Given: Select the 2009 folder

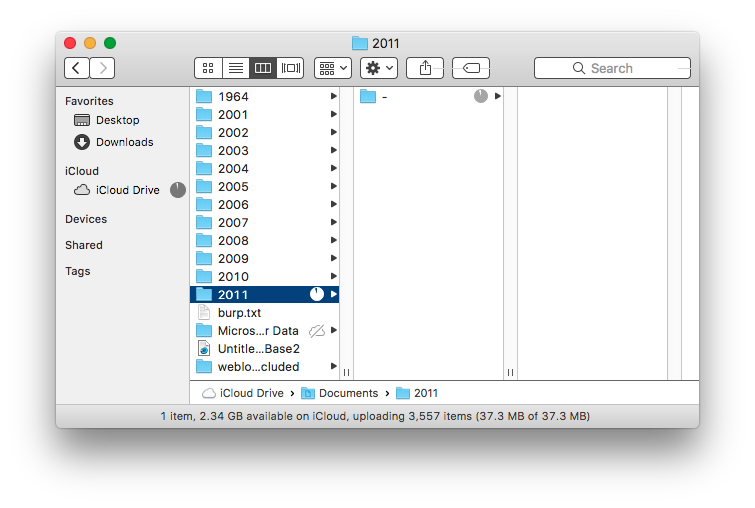Looking at the screenshot, I should point(264,259).
